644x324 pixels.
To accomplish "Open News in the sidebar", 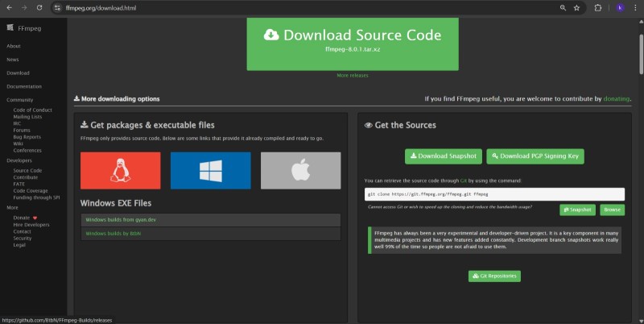I will point(13,60).
